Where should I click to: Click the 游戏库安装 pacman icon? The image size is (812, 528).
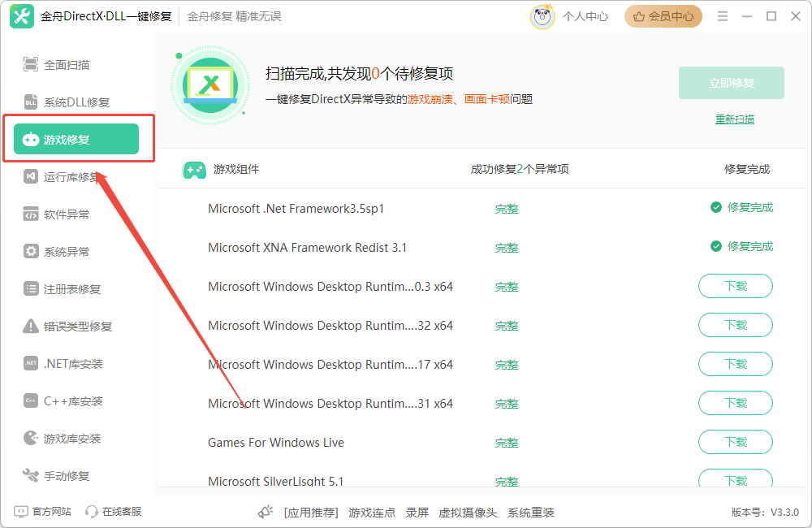(31, 439)
